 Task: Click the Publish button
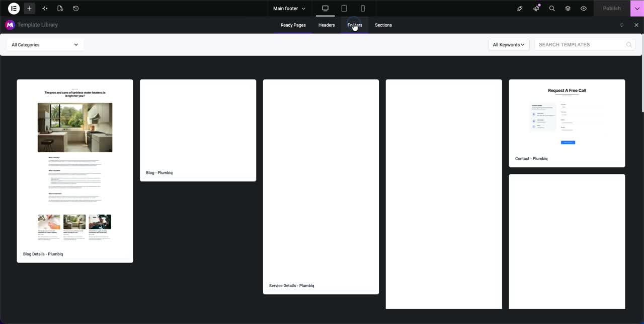coord(612,9)
